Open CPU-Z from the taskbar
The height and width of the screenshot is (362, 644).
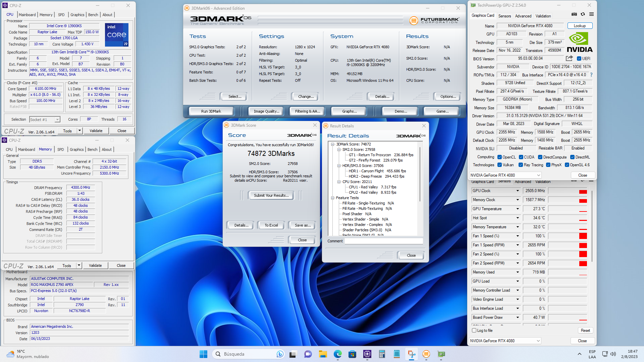point(367,354)
